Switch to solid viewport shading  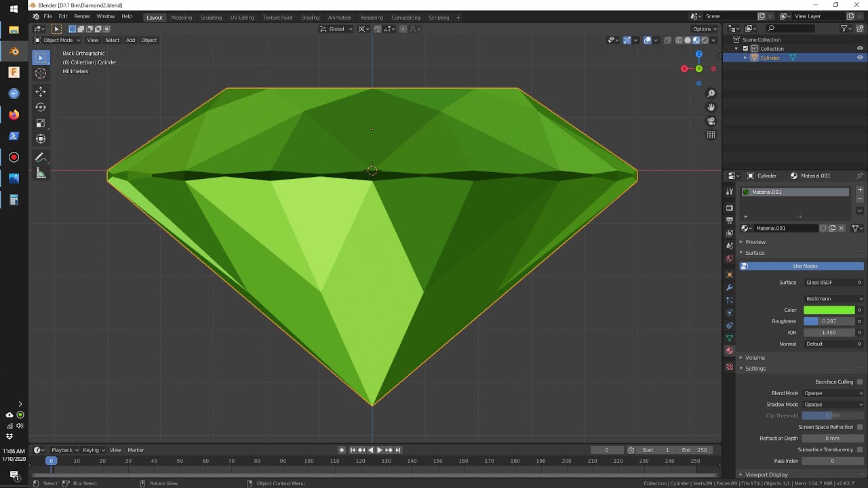point(688,40)
